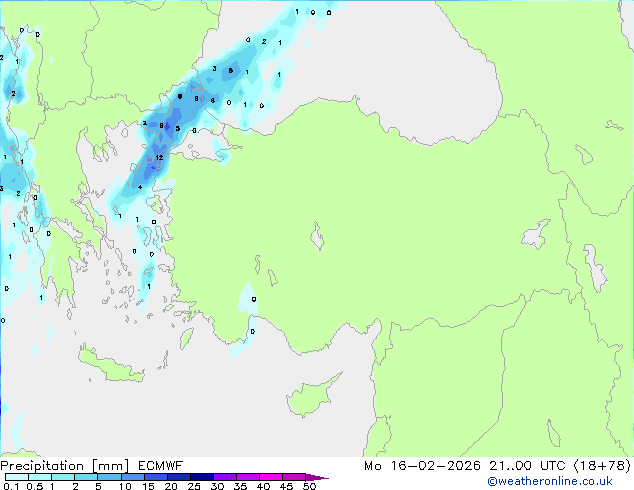Select the 2–5 mm legend color

(86, 477)
